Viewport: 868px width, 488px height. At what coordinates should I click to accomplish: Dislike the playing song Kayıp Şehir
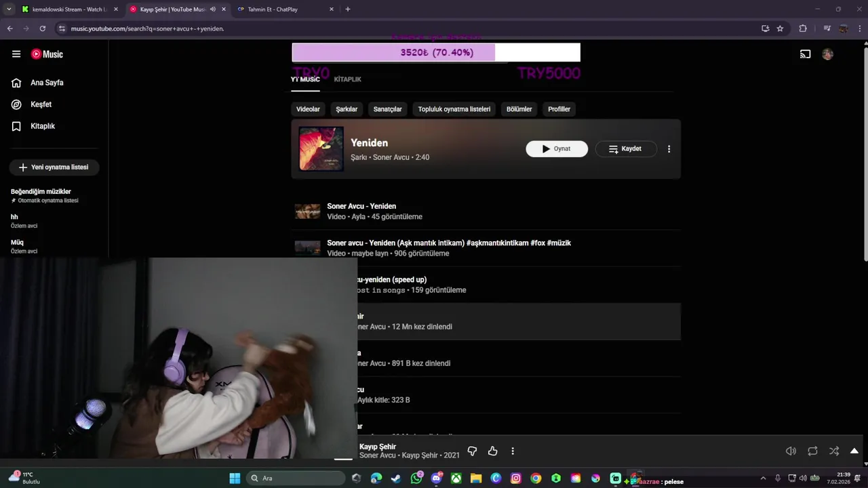473,451
